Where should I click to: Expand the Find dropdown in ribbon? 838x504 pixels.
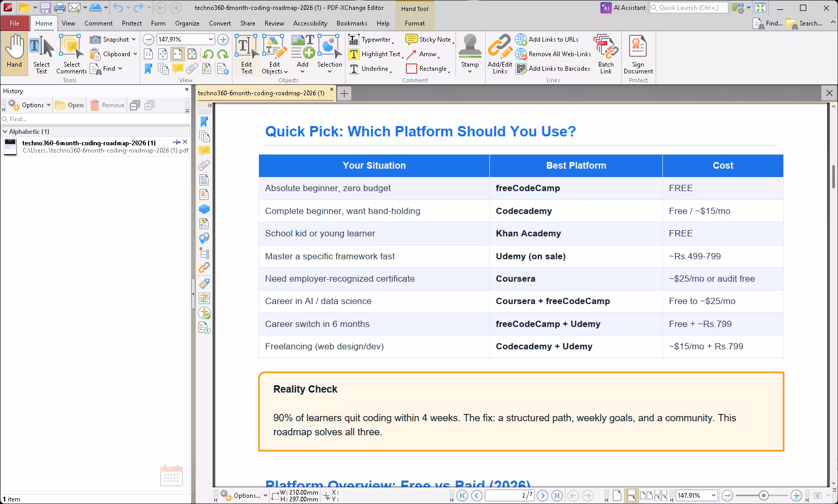pyautogui.click(x=120, y=69)
